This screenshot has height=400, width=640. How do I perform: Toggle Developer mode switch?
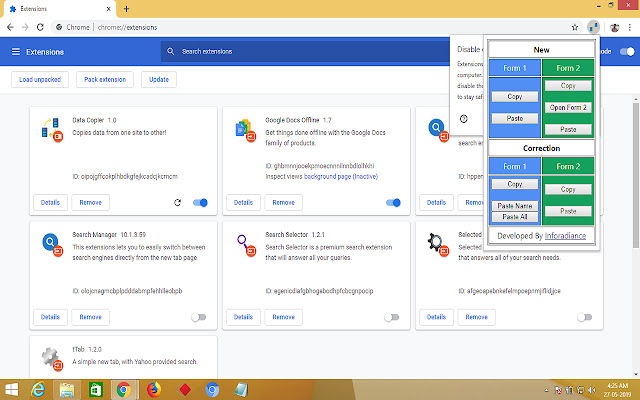pos(627,51)
